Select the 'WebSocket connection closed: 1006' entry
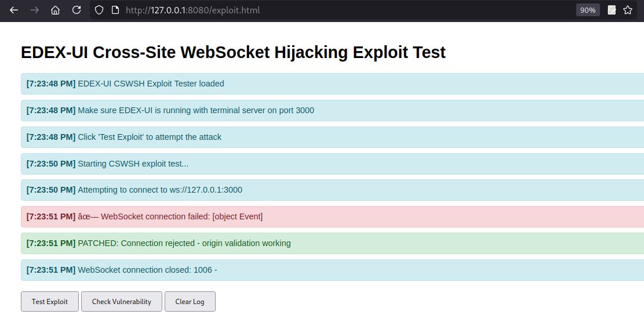 pos(332,270)
